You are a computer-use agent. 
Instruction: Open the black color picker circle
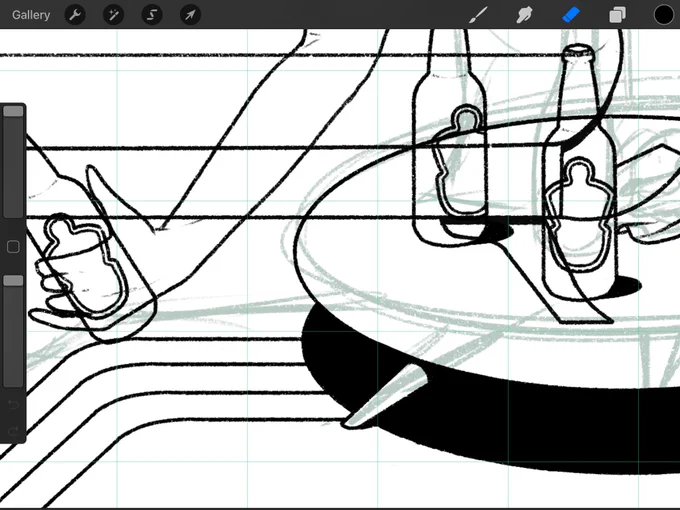(x=664, y=15)
